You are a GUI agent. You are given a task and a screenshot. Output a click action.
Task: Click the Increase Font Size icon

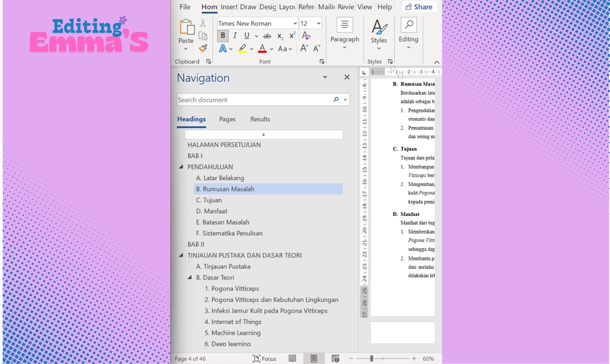[304, 49]
